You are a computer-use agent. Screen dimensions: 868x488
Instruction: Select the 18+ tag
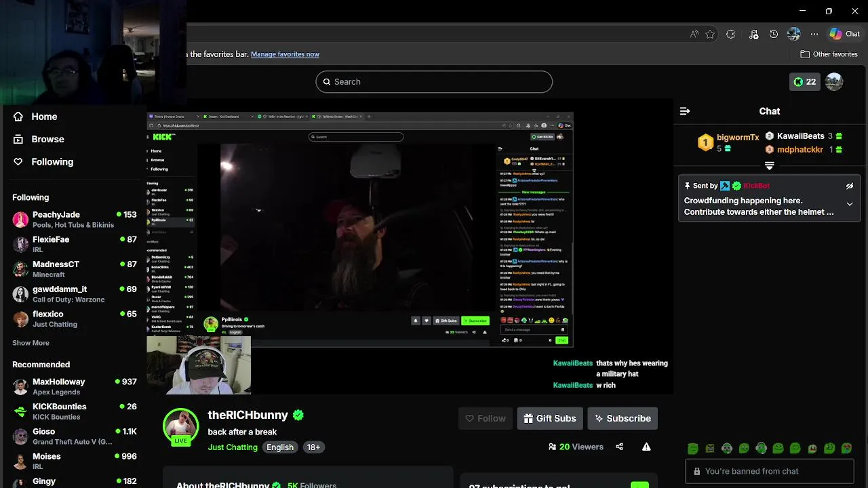pos(313,447)
